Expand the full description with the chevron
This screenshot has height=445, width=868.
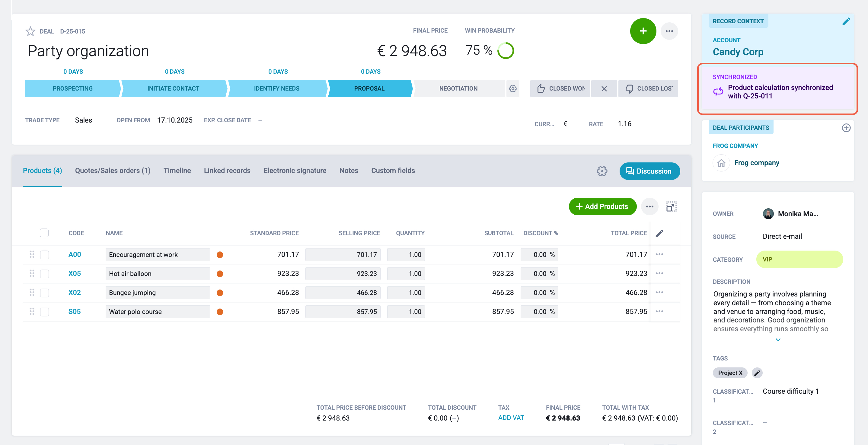[x=778, y=340]
